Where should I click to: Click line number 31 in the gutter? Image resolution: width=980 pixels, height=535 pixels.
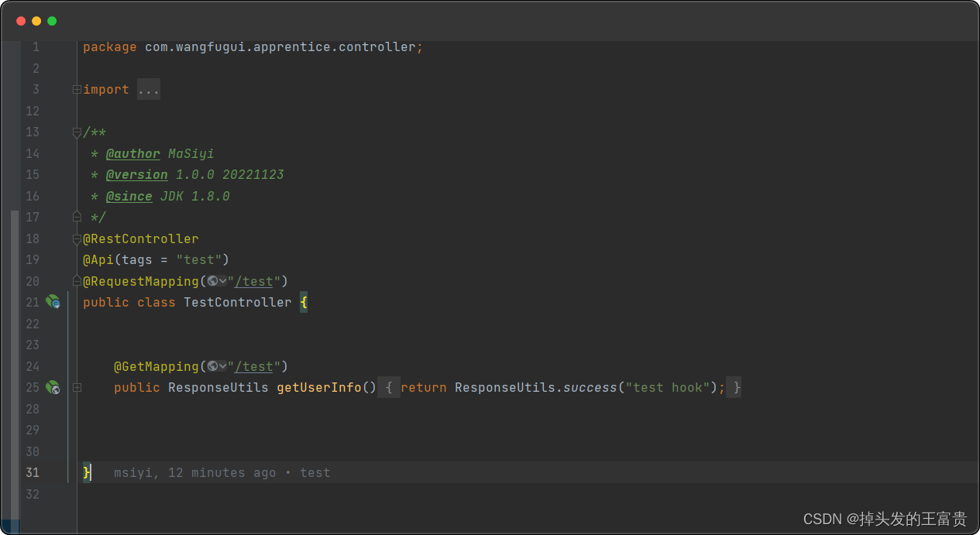click(32, 472)
